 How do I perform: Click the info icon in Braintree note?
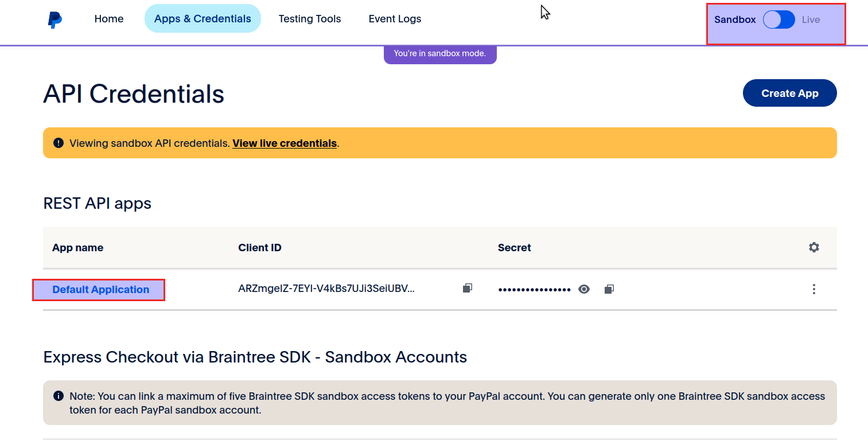coord(58,396)
